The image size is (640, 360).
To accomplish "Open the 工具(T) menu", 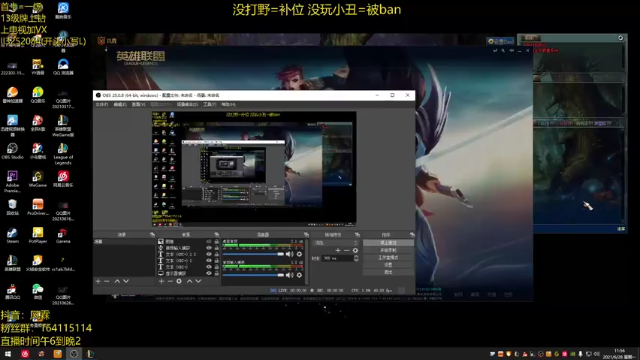I will 209,104.
